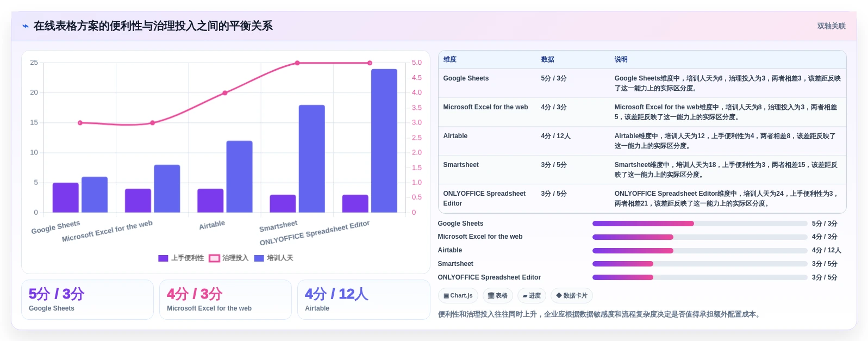Click the Google Sheets 上手便利性 bar
This screenshot has width=868, height=341.
coord(66,197)
